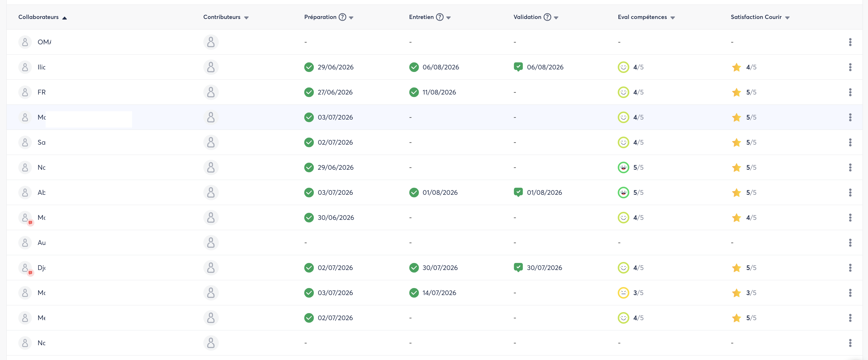The height and width of the screenshot is (360, 868).
Task: Click the yellow star rated 3/5
Action: [736, 293]
